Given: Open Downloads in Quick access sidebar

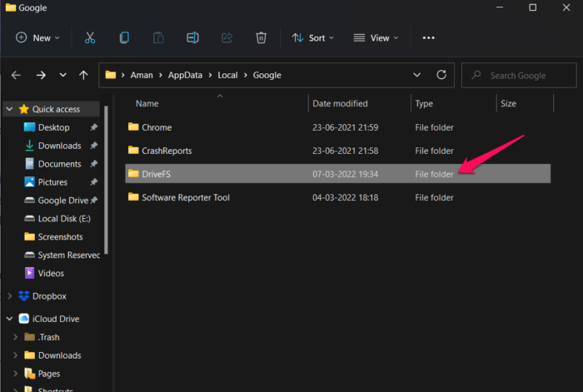Looking at the screenshot, I should [x=59, y=146].
